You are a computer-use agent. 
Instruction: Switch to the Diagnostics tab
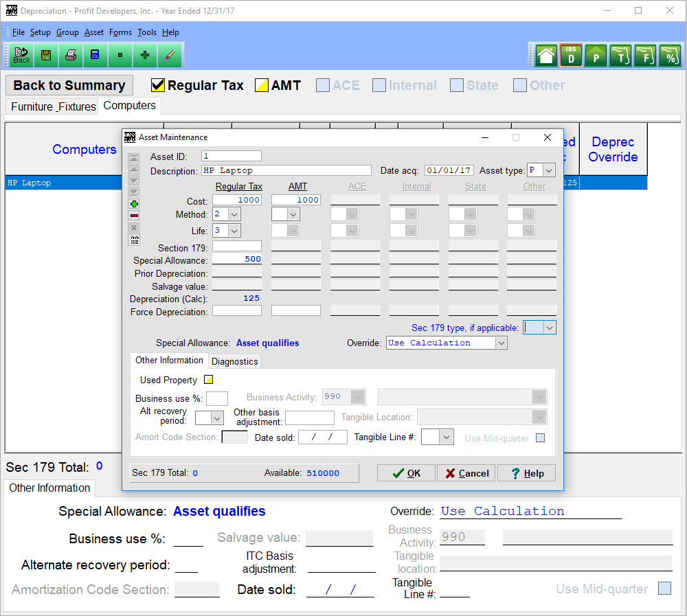(x=235, y=361)
